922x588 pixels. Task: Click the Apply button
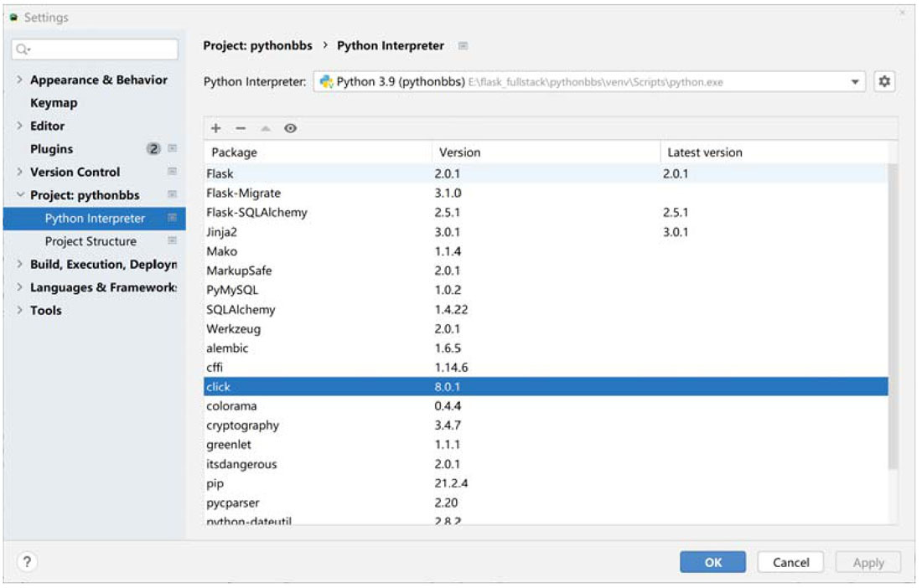coord(868,562)
